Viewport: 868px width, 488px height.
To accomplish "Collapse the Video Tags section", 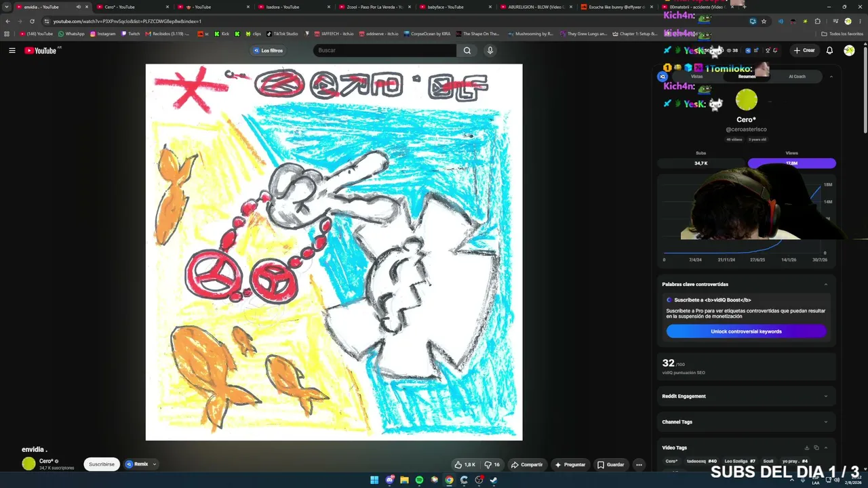I will pyautogui.click(x=825, y=448).
